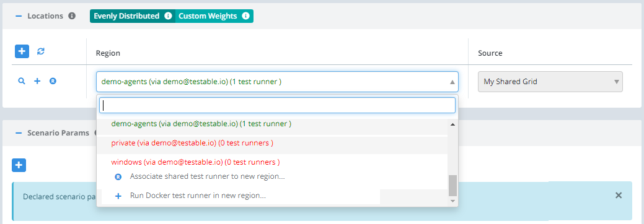Image resolution: width=644 pixels, height=224 pixels.
Task: Click the Scenario Params section title
Action: pos(58,133)
